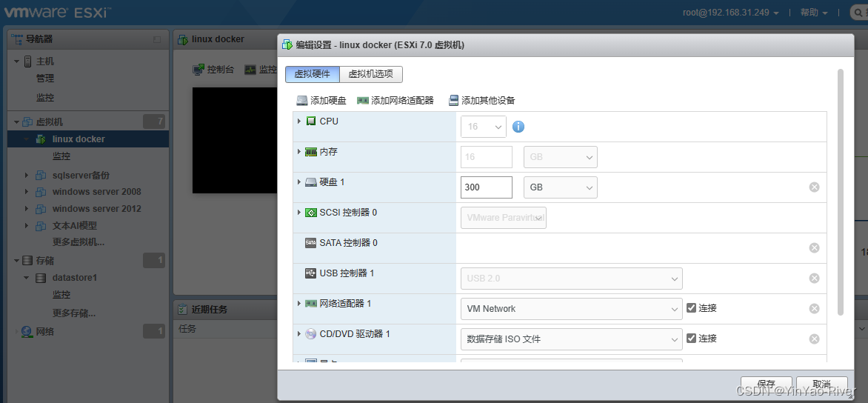Screen dimensions: 868x403
Task: Expand the 网络适配器 1 row arrow
Action: [299, 304]
